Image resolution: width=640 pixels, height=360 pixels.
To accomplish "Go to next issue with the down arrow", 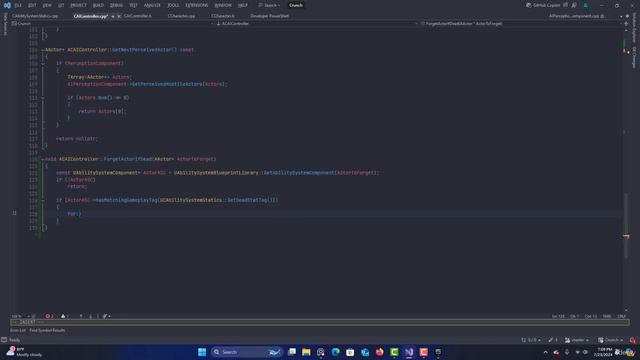I will [90, 316].
